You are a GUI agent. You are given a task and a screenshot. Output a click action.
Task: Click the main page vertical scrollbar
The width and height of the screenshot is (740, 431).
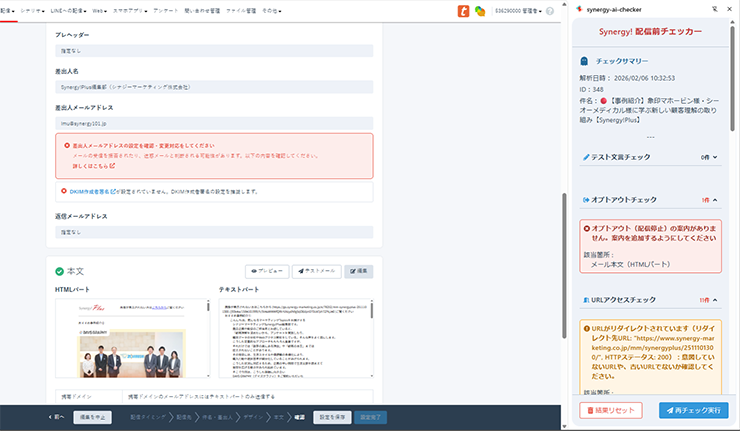(564, 265)
